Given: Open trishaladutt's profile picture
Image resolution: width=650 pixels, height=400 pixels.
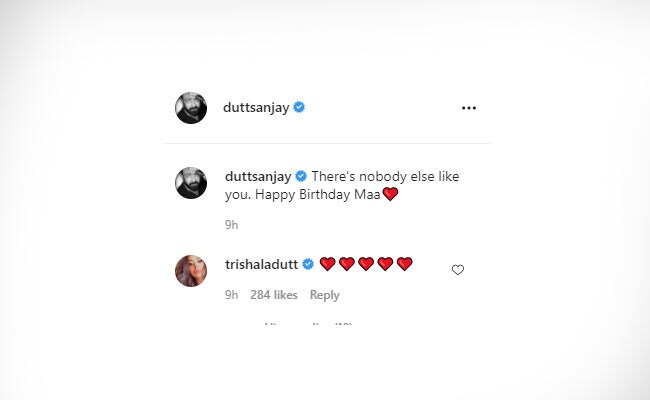Looking at the screenshot, I should pyautogui.click(x=191, y=270).
